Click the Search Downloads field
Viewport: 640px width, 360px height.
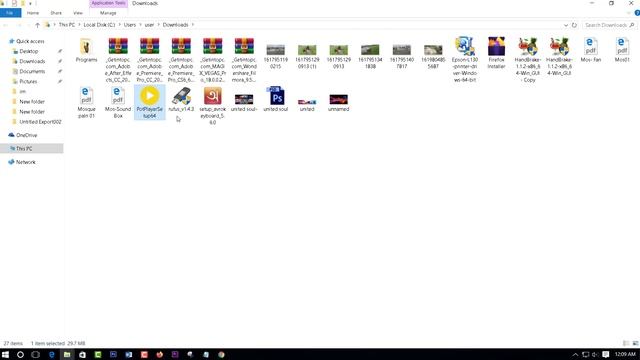pos(609,25)
